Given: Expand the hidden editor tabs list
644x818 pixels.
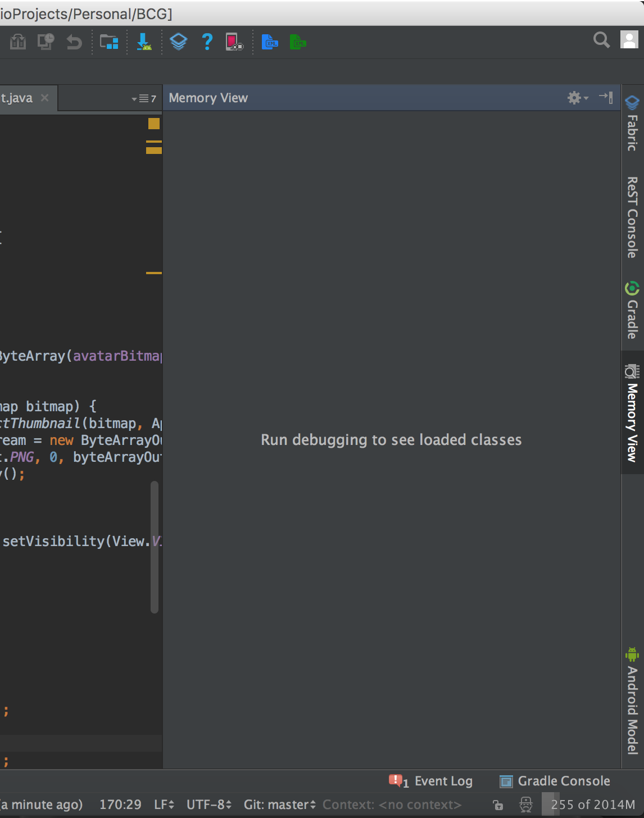Looking at the screenshot, I should [144, 98].
